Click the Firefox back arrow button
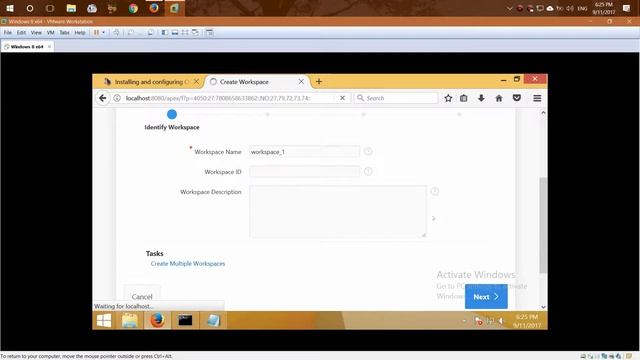The height and width of the screenshot is (360, 640). pos(103,98)
